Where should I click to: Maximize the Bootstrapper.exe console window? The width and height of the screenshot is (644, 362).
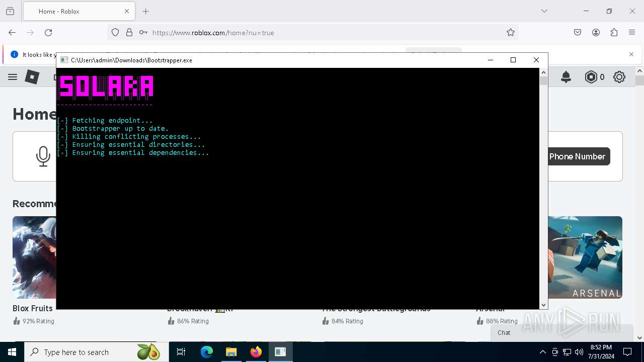513,60
